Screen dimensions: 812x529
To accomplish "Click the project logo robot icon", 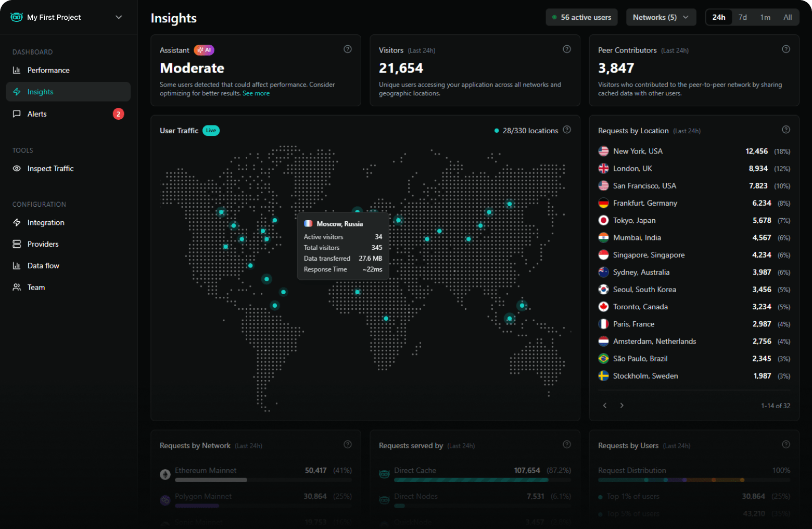I will pos(16,17).
